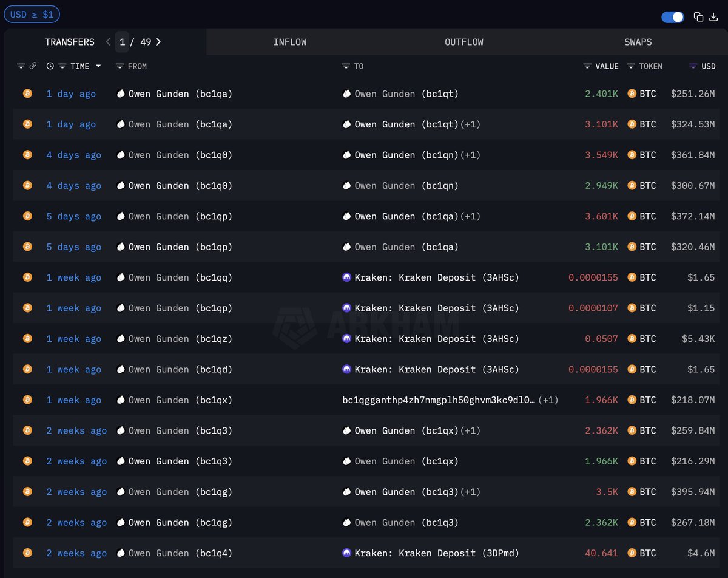Open the TIME column sort dropdown
The image size is (728, 578).
(x=97, y=66)
